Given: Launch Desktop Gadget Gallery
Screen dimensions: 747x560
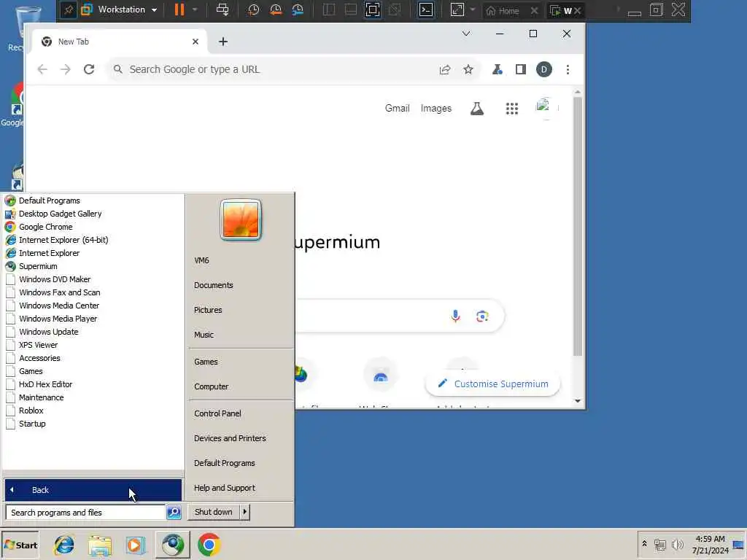Looking at the screenshot, I should (x=60, y=214).
